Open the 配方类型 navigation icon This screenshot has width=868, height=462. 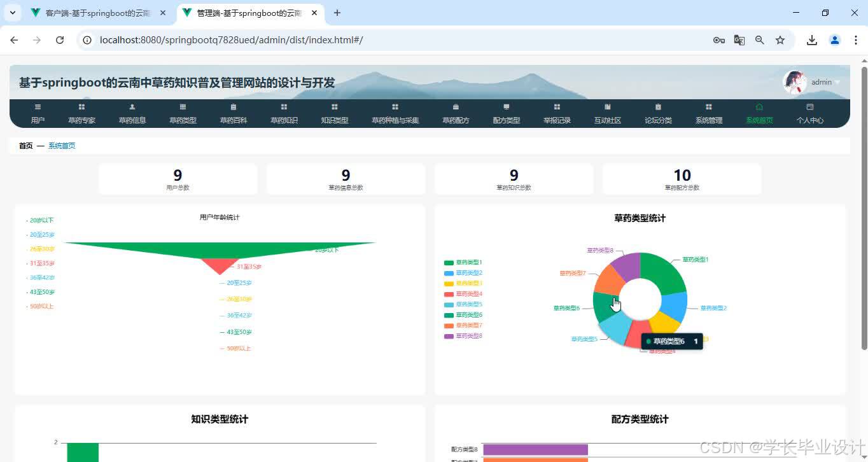[507, 107]
